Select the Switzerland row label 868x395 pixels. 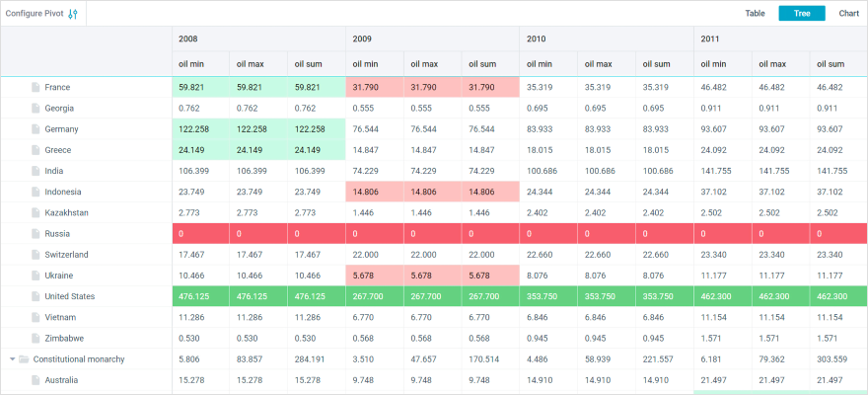click(67, 255)
